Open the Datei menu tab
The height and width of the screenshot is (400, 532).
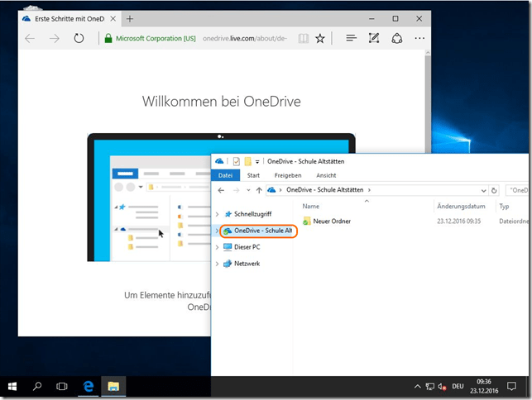[226, 175]
